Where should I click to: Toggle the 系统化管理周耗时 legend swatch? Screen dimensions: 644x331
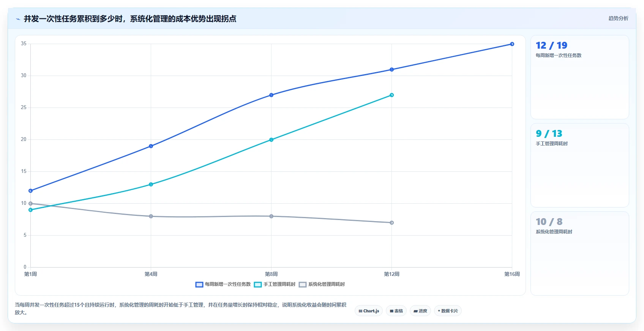303,285
